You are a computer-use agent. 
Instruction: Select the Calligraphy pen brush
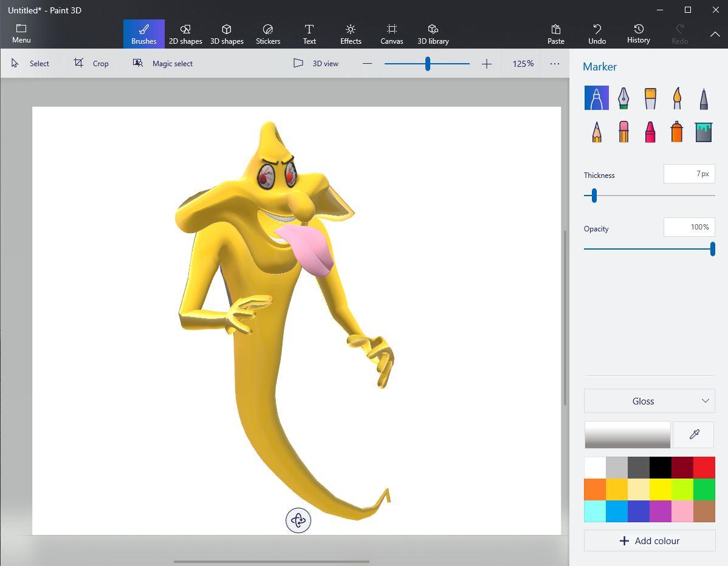[623, 98]
